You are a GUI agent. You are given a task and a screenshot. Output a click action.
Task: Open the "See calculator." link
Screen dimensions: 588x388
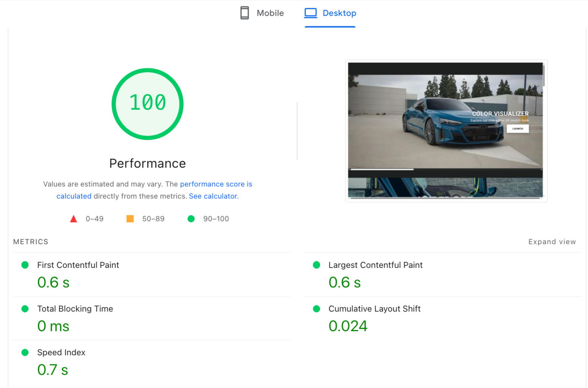click(214, 196)
